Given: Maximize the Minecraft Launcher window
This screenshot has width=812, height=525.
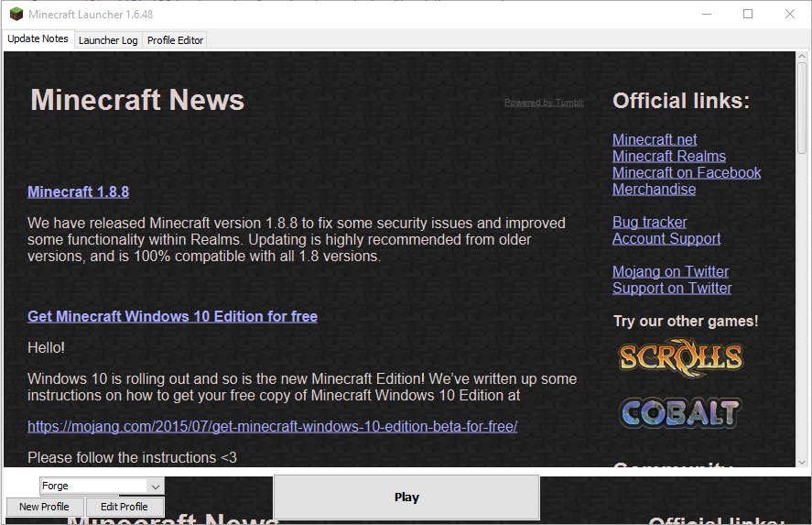Looking at the screenshot, I should point(748,14).
